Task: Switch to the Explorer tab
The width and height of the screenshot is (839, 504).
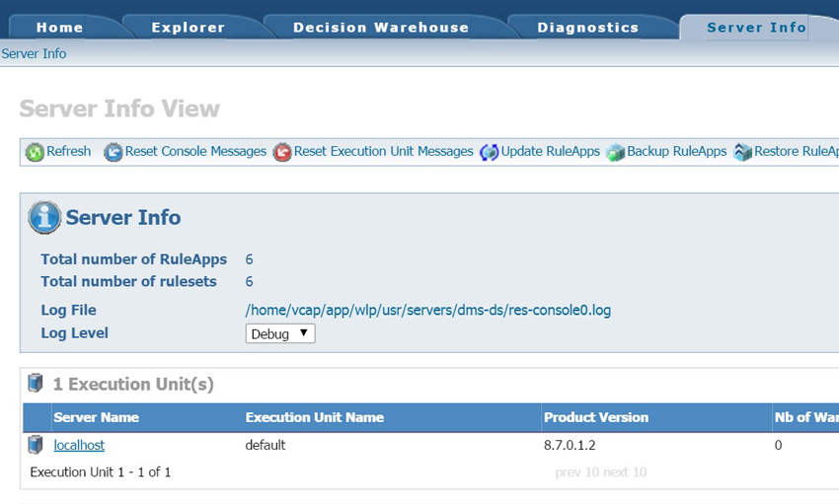Action: point(189,28)
